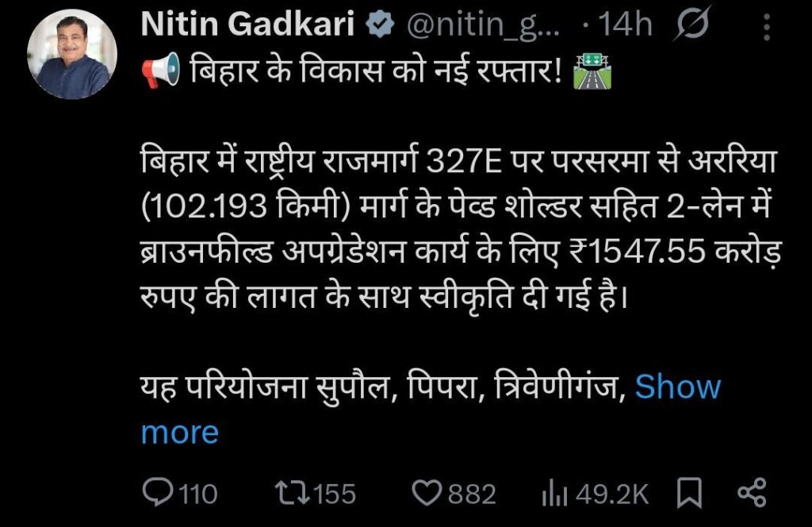Viewport: 812px width, 527px height.
Task: Click the 155 reposts count
Action: coord(335,494)
